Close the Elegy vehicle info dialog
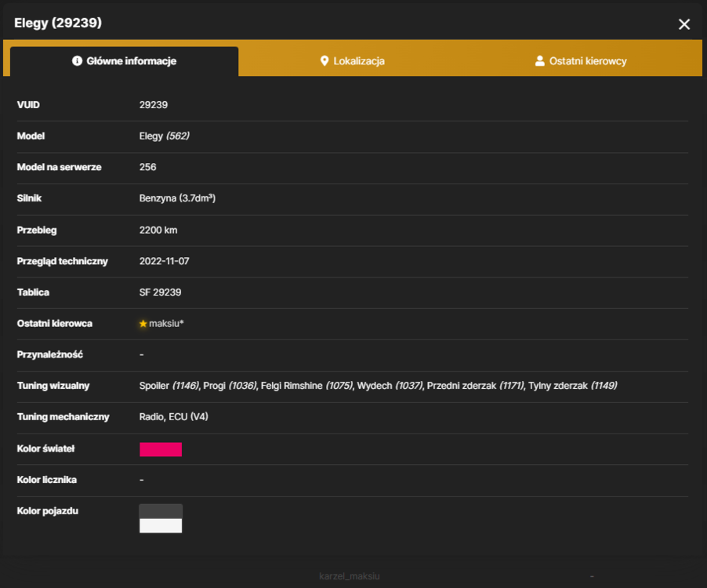Screen dimensions: 707x588 [684, 24]
